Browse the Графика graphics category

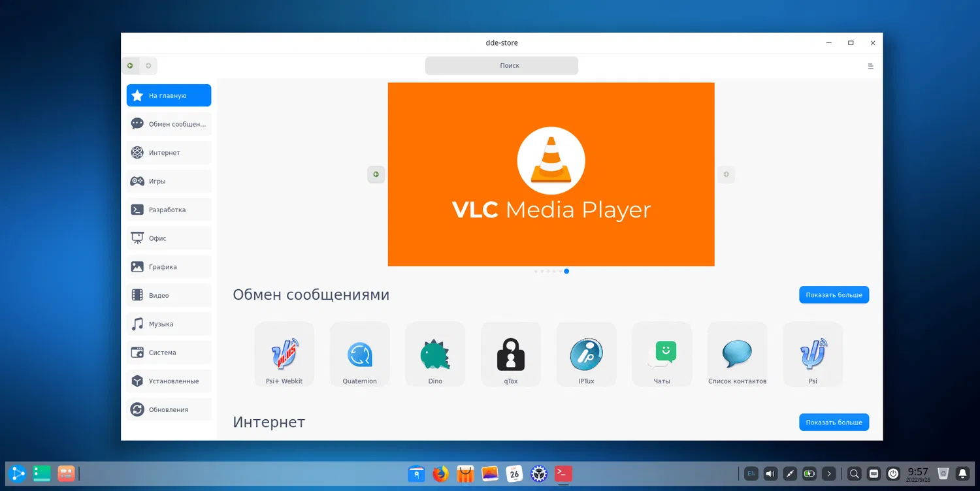(x=169, y=267)
